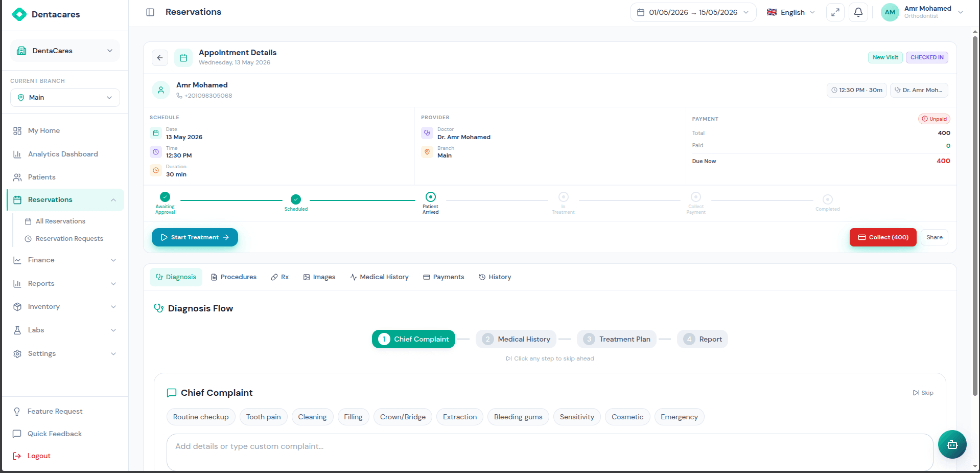Viewport: 980px width, 473px height.
Task: Jump to Report flow step
Action: pyautogui.click(x=703, y=339)
